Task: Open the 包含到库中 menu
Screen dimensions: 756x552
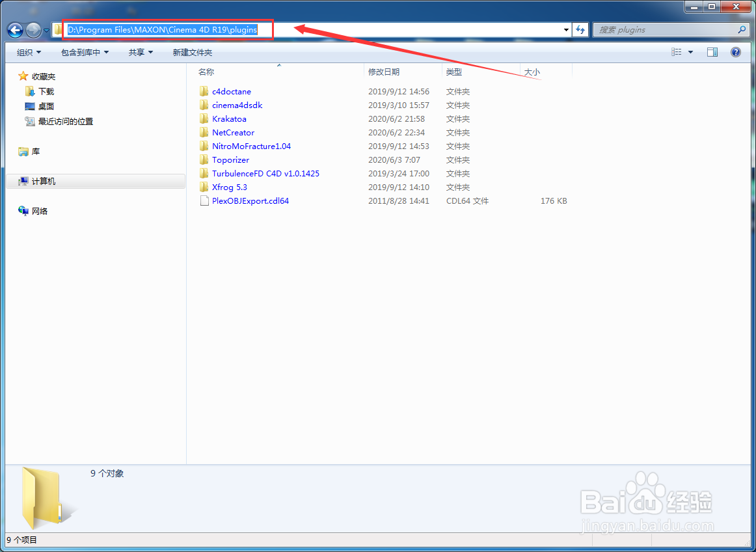Action: tap(85, 52)
